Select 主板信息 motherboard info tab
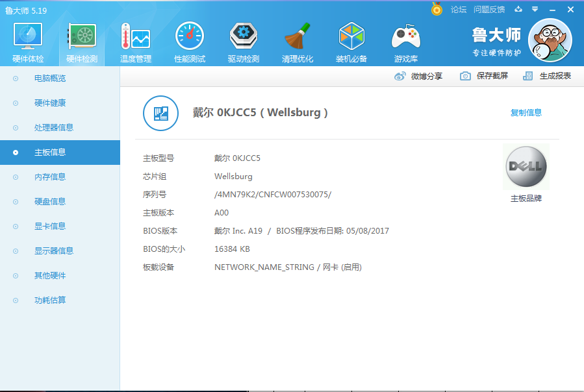The height and width of the screenshot is (392, 584). 60,153
